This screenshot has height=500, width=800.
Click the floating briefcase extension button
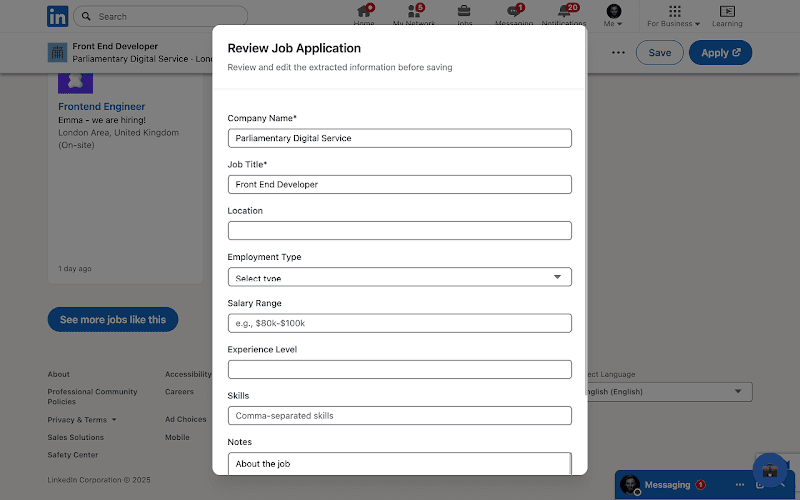pos(770,470)
